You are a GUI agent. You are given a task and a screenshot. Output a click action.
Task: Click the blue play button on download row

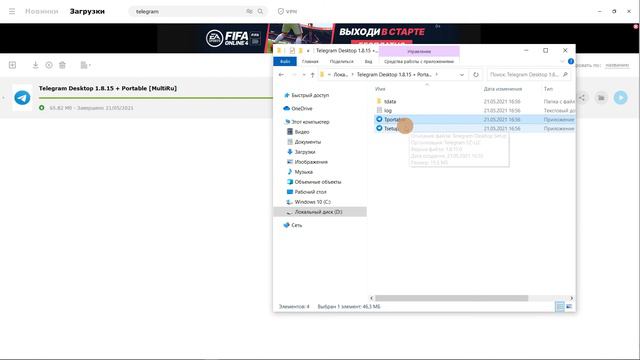point(620,98)
